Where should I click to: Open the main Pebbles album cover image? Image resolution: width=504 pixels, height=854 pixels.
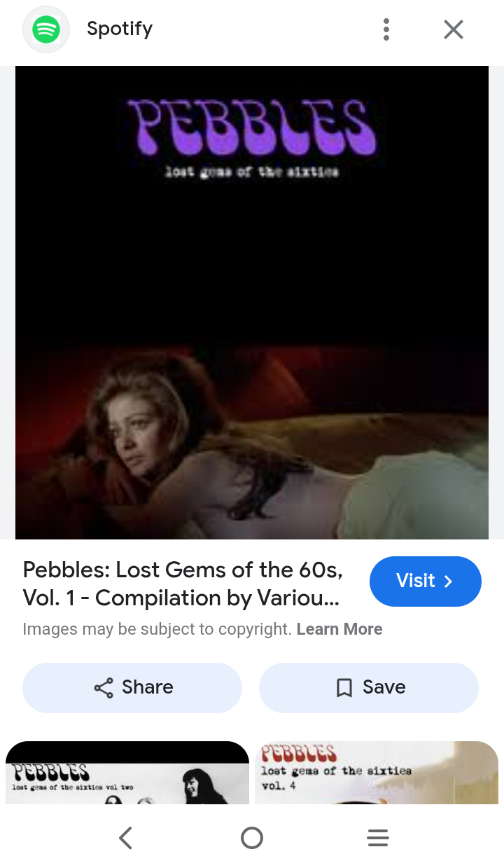(x=252, y=303)
